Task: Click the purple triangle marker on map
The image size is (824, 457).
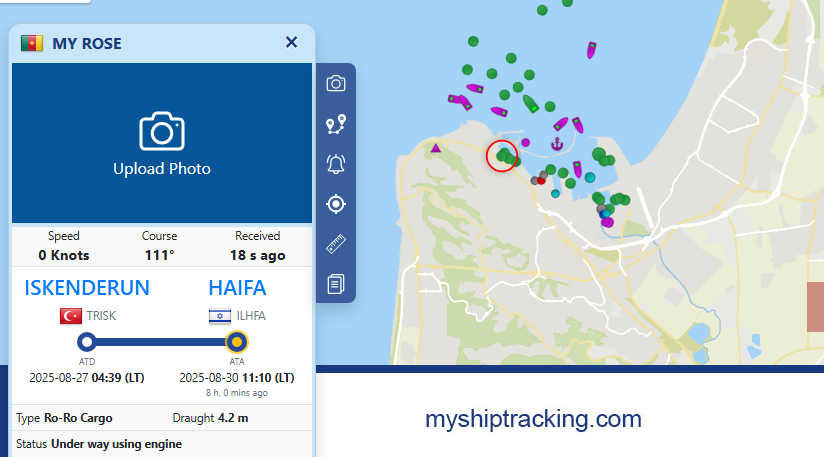Action: (x=436, y=149)
